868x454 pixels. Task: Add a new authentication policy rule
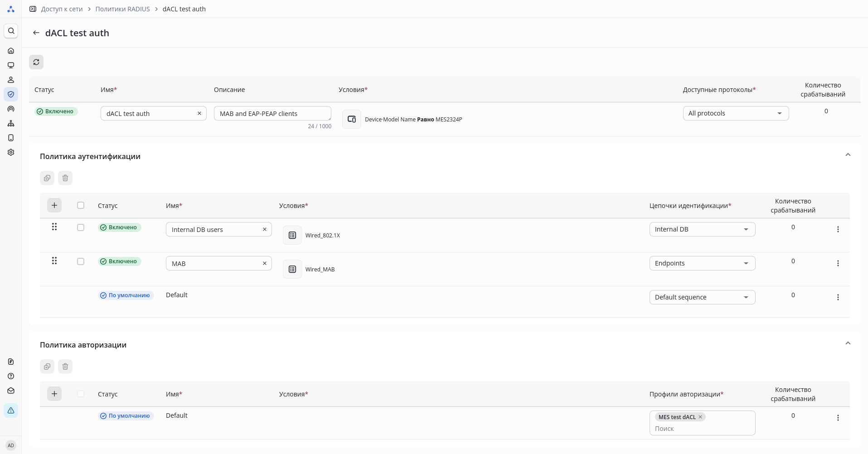tap(54, 205)
